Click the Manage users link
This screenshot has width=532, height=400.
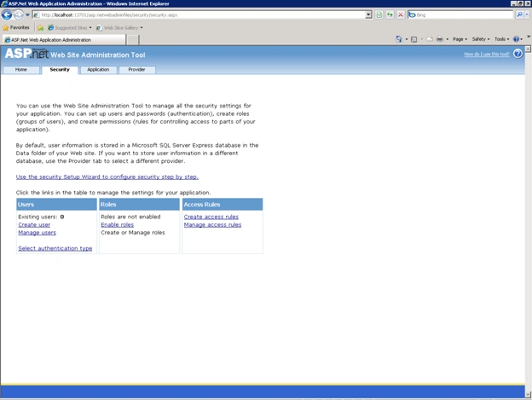37,233
